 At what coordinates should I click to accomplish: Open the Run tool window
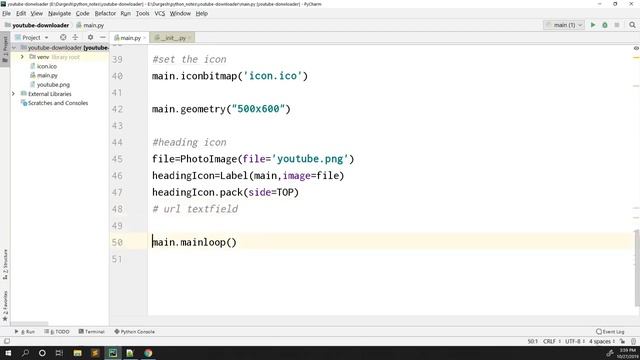(24, 332)
